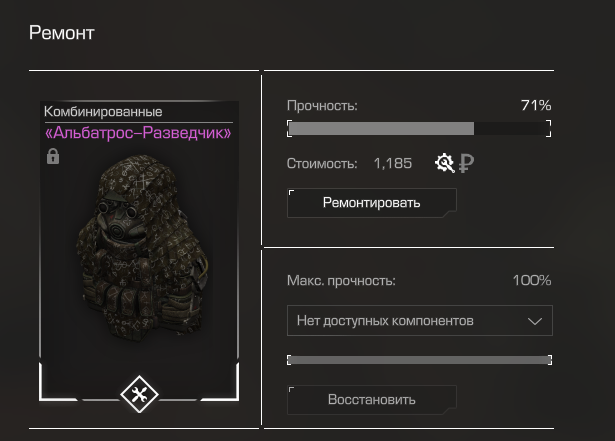Click the Стоимость label
This screenshot has width=615, height=441.
[322, 163]
